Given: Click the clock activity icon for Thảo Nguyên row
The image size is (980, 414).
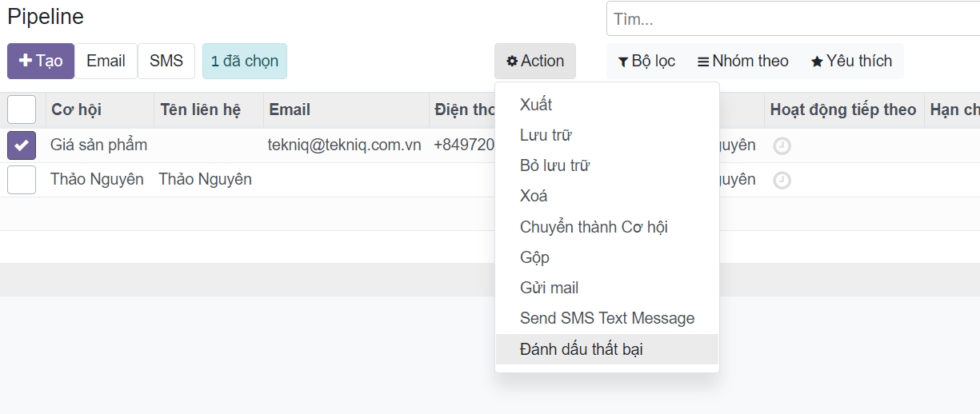Looking at the screenshot, I should 782,181.
